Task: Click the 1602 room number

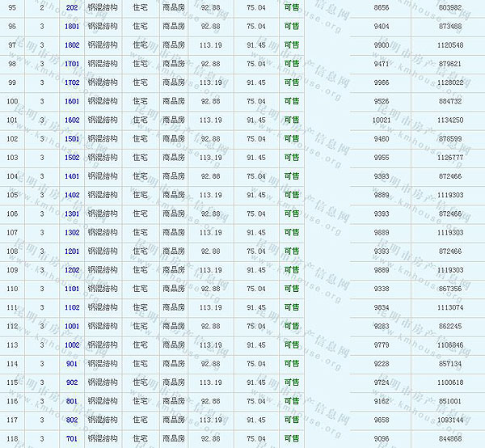Action: pos(72,120)
